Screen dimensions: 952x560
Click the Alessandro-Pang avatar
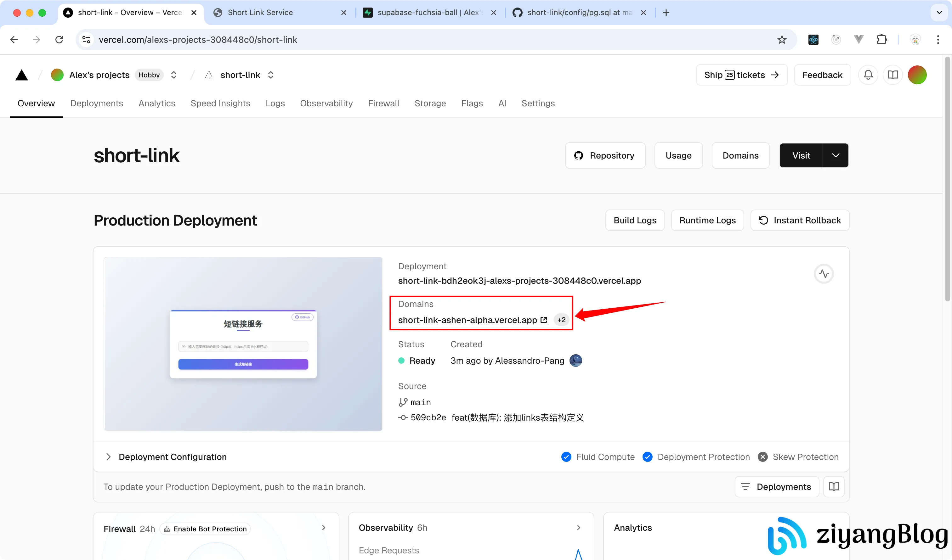click(576, 361)
